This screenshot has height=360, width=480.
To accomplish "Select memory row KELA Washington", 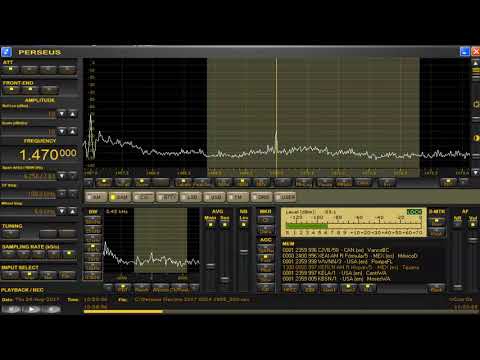I will [x=334, y=273].
